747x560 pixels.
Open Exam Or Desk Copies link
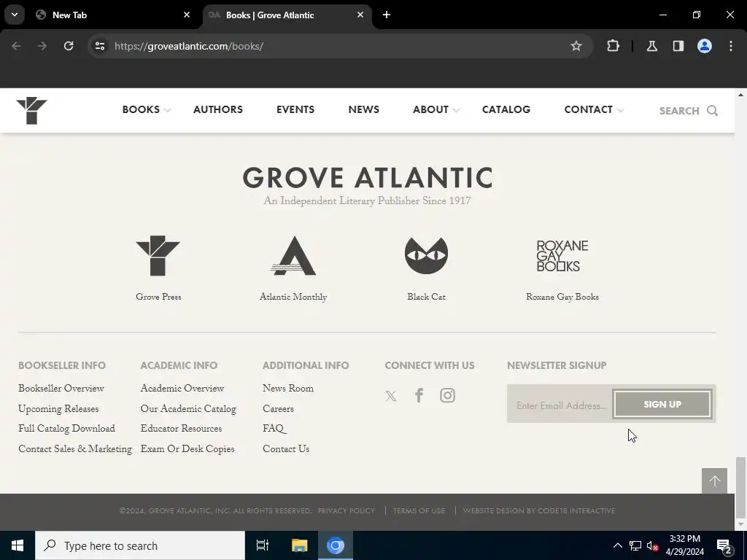tap(187, 449)
